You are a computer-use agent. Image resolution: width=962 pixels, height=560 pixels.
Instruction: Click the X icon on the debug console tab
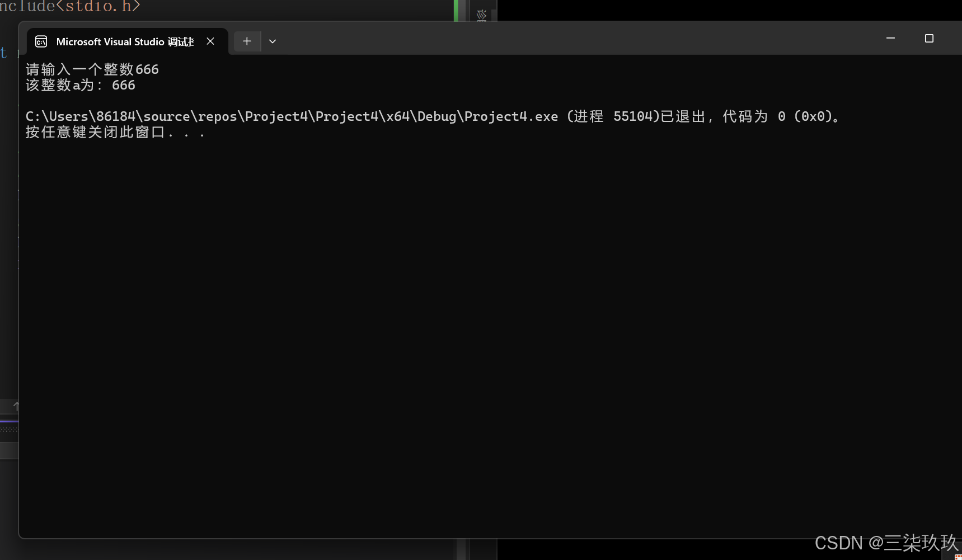click(x=210, y=41)
